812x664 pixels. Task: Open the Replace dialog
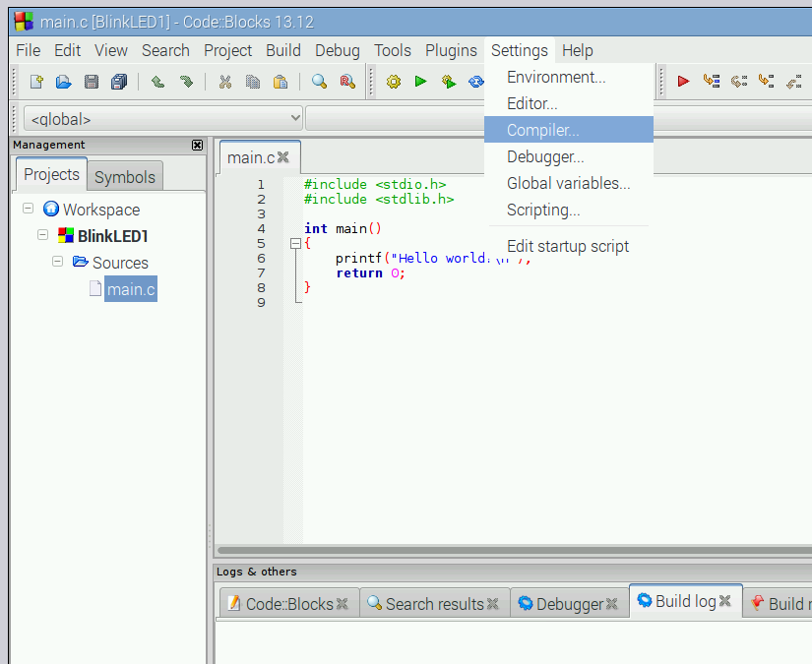(344, 82)
